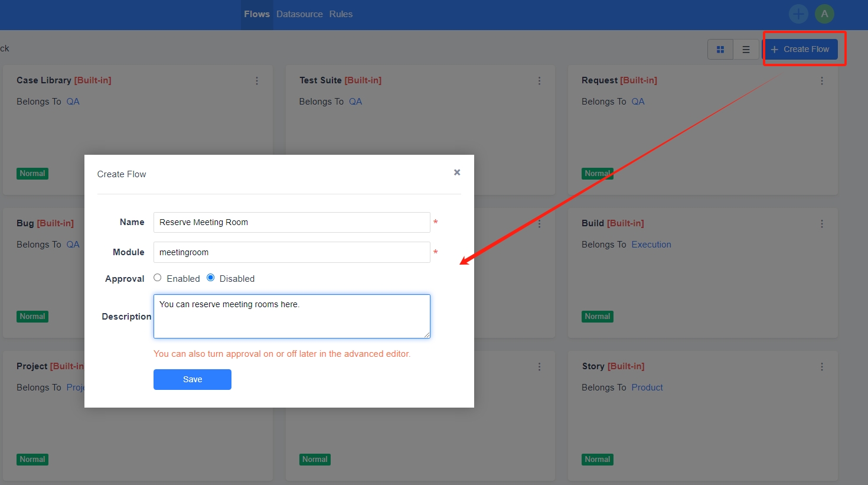Click the Create Flow button

coord(801,49)
